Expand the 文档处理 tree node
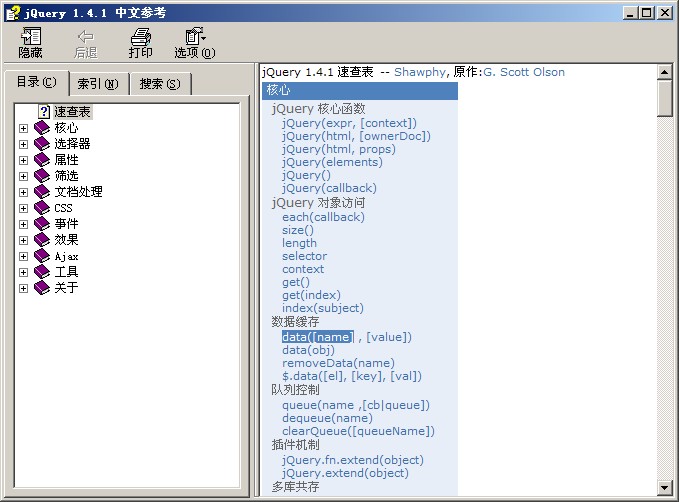 click(23, 192)
